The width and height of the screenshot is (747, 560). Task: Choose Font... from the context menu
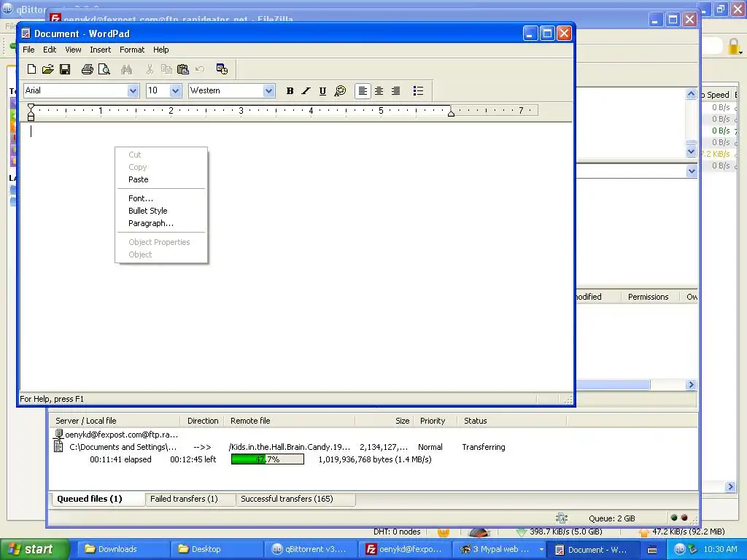pos(161,198)
